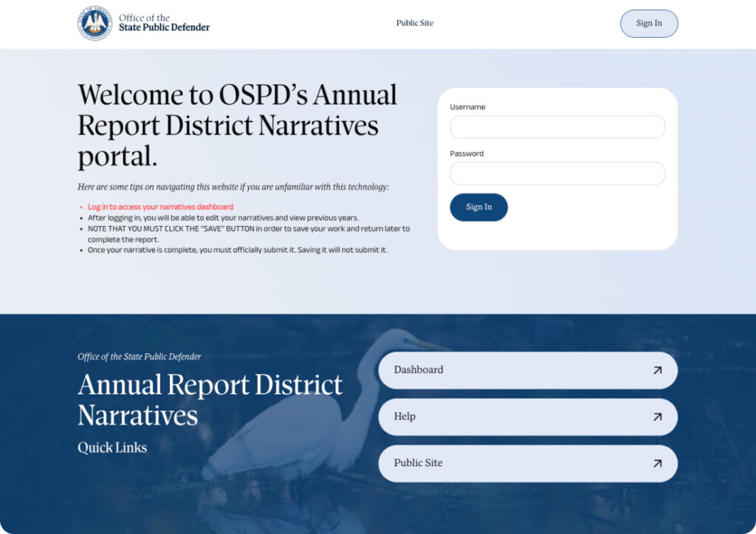The width and height of the screenshot is (756, 534).
Task: Submit the login form with Sign In
Action: 478,208
